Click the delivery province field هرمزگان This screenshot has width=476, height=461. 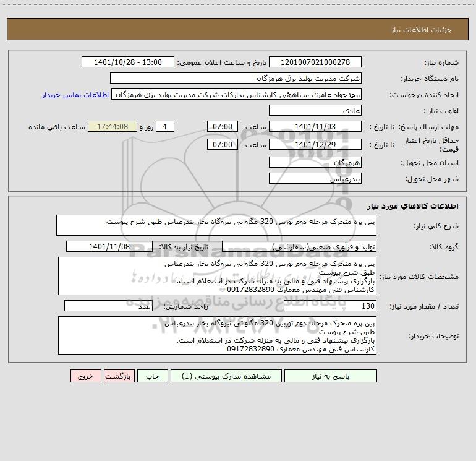[315, 162]
